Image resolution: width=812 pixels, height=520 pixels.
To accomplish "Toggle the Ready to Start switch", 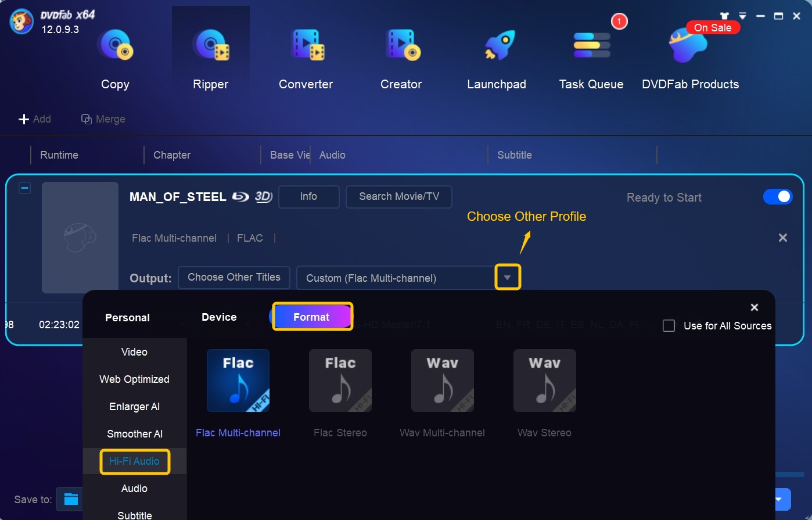I will coord(778,196).
